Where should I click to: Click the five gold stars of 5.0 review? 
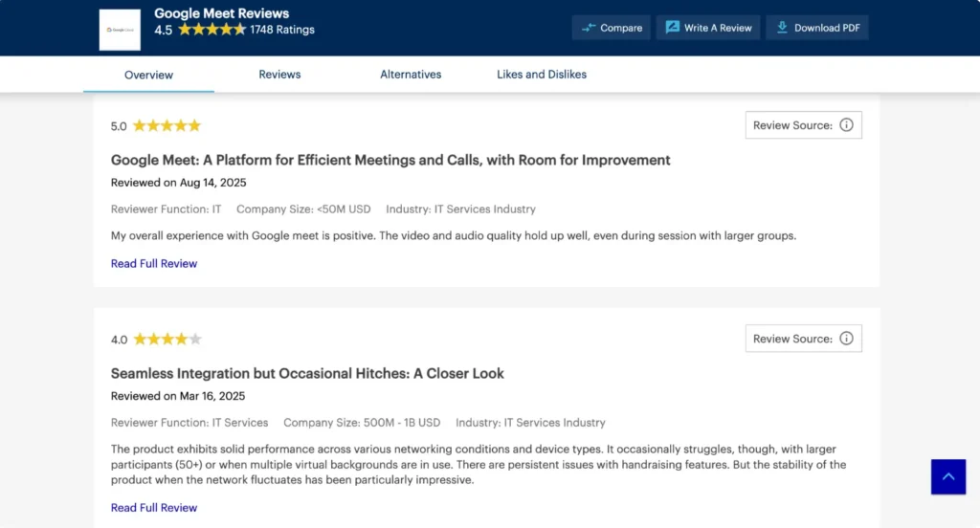(x=167, y=125)
